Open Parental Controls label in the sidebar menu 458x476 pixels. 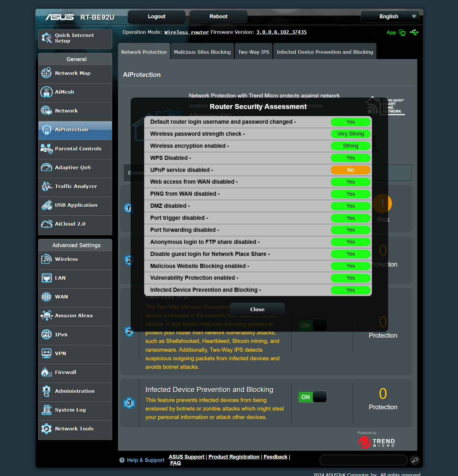click(78, 149)
